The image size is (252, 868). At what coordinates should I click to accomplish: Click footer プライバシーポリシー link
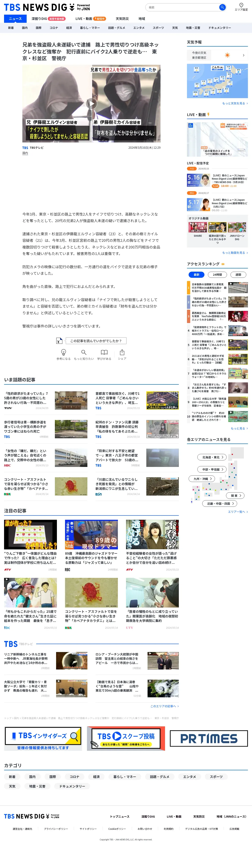coord(56,829)
